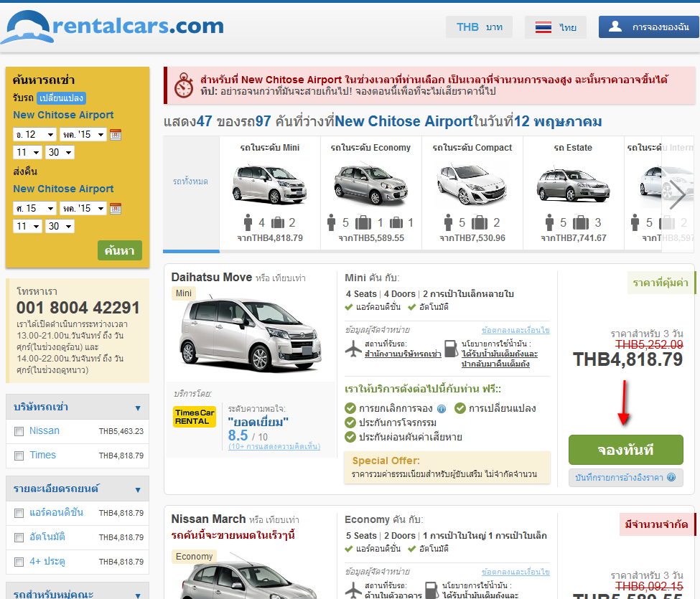700x599 pixels.
Task: Click the Nissan March car image
Action: [250, 576]
